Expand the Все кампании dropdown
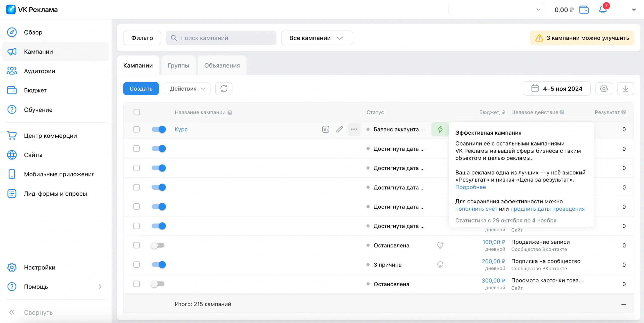Image resolution: width=644 pixels, height=323 pixels. 317,38
